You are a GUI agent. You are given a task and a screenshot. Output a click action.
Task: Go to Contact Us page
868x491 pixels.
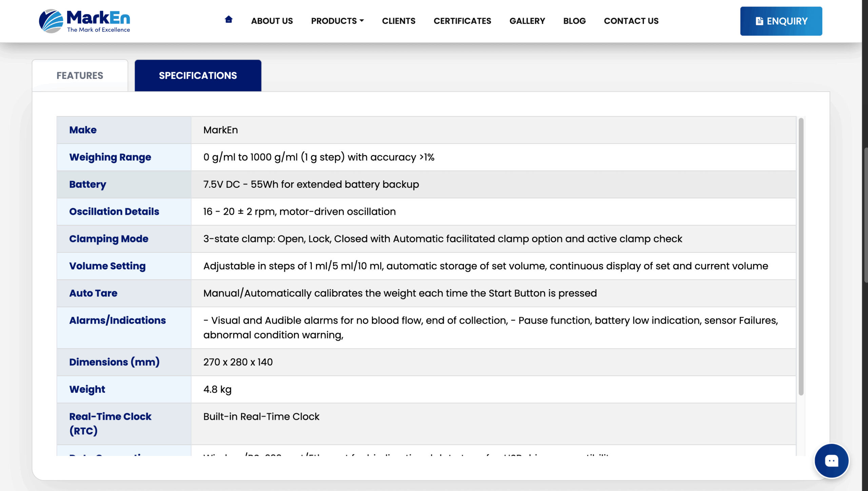pos(631,21)
